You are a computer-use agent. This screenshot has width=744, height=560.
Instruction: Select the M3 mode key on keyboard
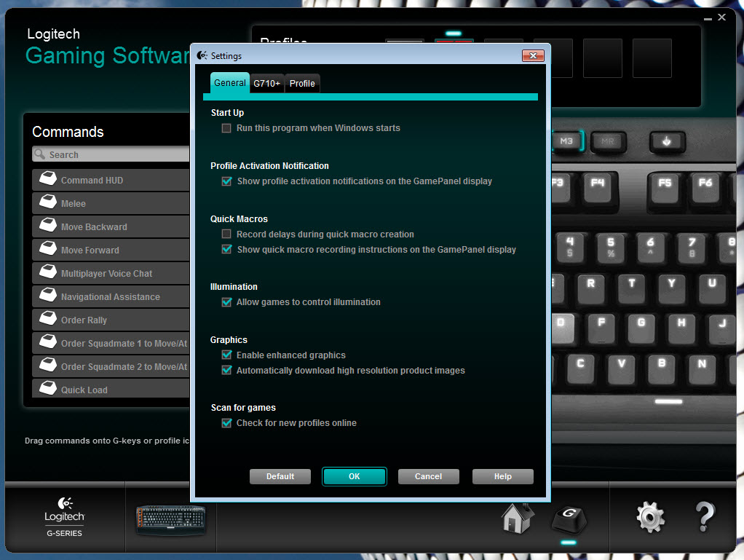pos(566,141)
